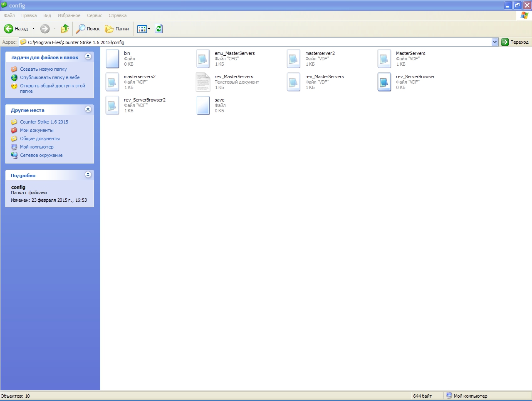Click the Forward arrow button
The width and height of the screenshot is (532, 401).
(x=45, y=29)
